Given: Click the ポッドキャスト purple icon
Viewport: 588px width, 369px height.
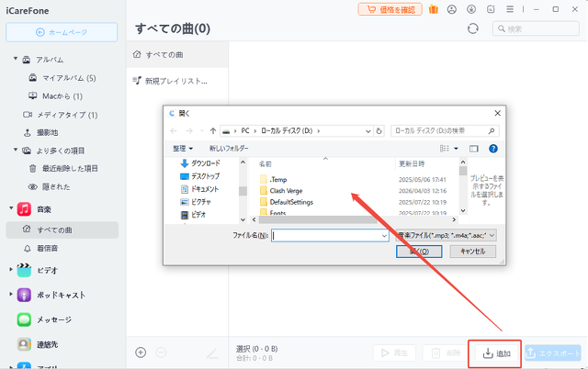Looking at the screenshot, I should (24, 295).
